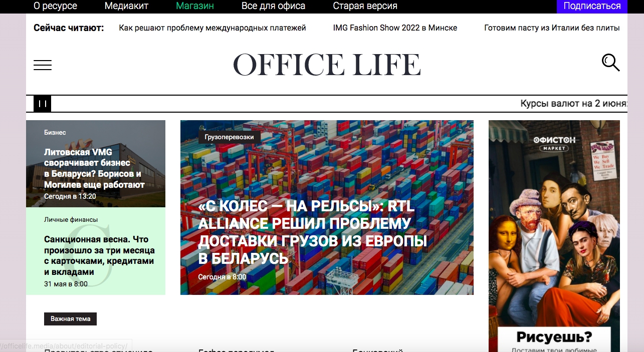Click the «Сегодня в 13:20» timestamp
644x352 pixels.
tap(70, 196)
